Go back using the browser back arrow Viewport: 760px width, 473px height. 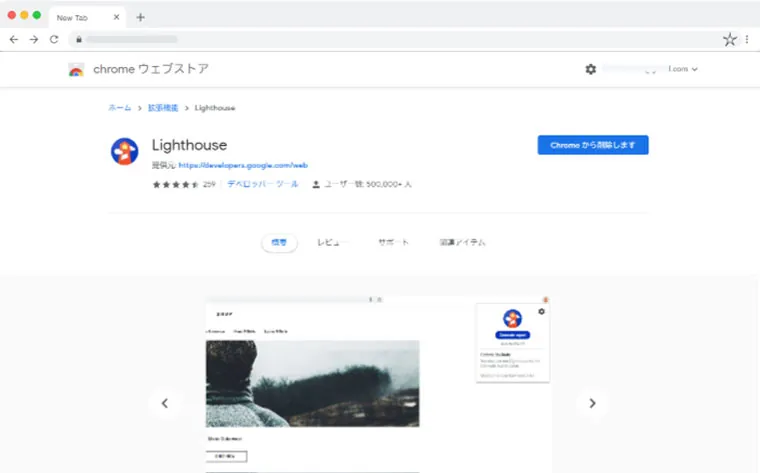click(x=14, y=39)
